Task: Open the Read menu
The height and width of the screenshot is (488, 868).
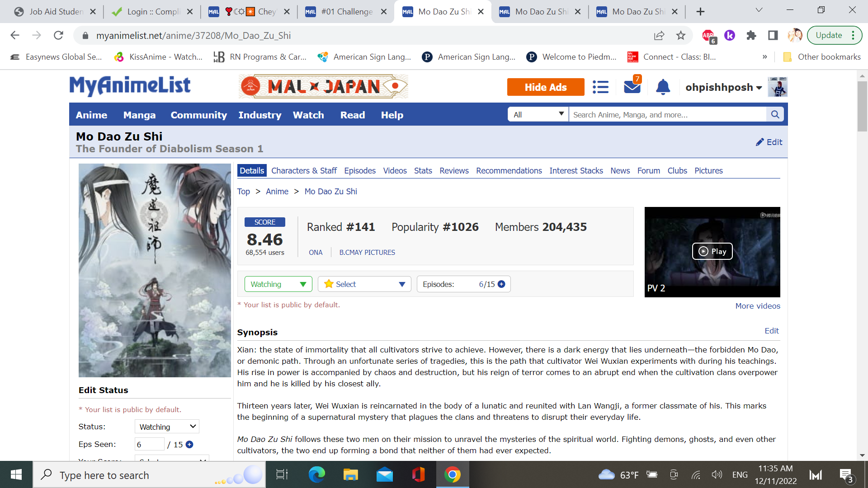Action: [x=353, y=115]
